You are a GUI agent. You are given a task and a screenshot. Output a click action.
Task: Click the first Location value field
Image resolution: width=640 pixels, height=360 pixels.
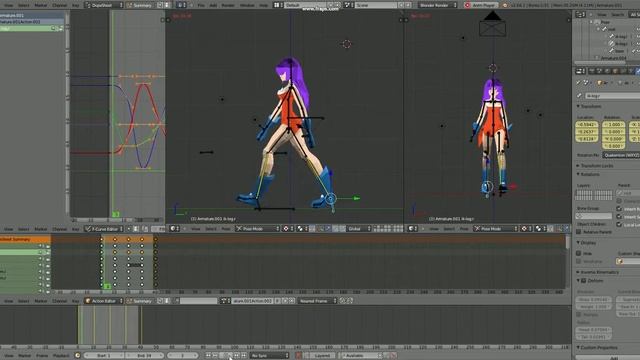coord(587,124)
